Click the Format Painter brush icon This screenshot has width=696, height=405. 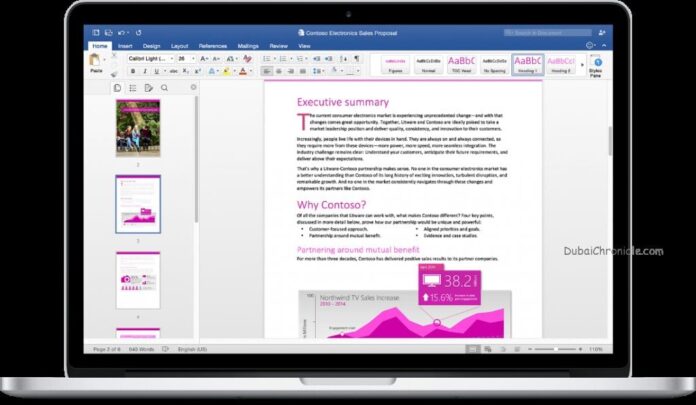pos(114,74)
